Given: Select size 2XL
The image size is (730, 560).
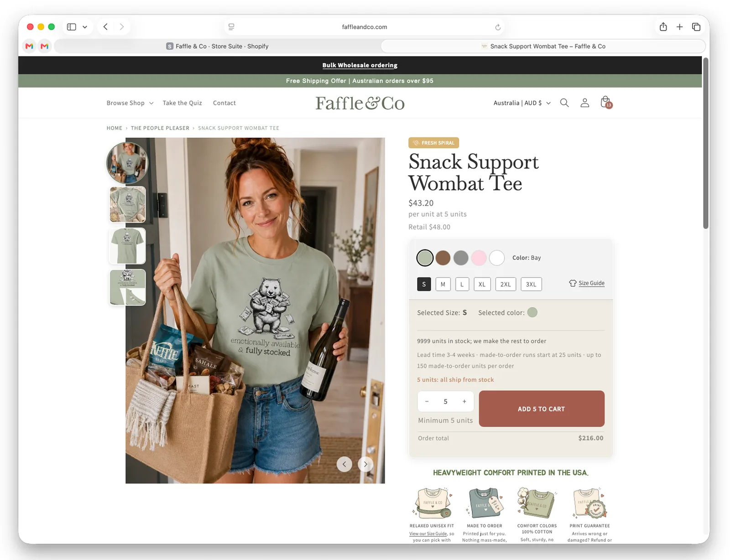Looking at the screenshot, I should (506, 284).
